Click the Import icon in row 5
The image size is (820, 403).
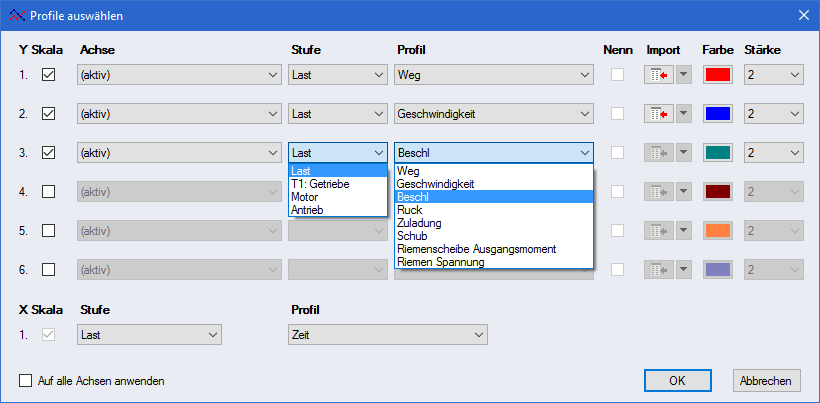coord(659,231)
